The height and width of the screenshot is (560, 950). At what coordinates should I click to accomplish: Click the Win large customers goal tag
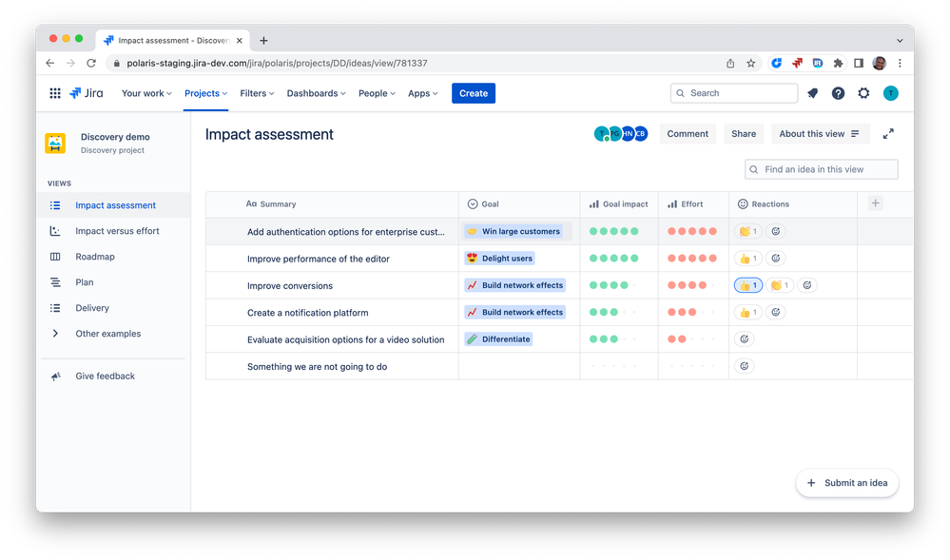514,232
